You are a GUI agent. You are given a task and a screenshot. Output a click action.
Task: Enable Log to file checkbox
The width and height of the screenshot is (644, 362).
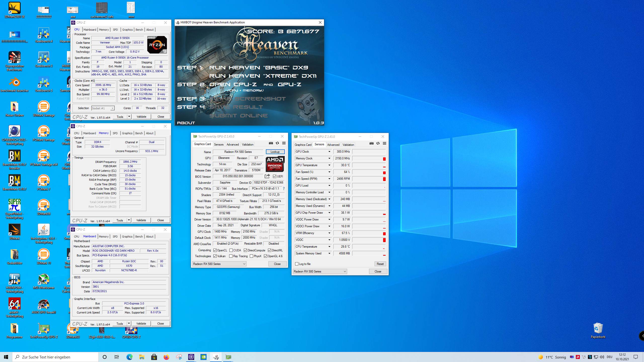click(297, 264)
